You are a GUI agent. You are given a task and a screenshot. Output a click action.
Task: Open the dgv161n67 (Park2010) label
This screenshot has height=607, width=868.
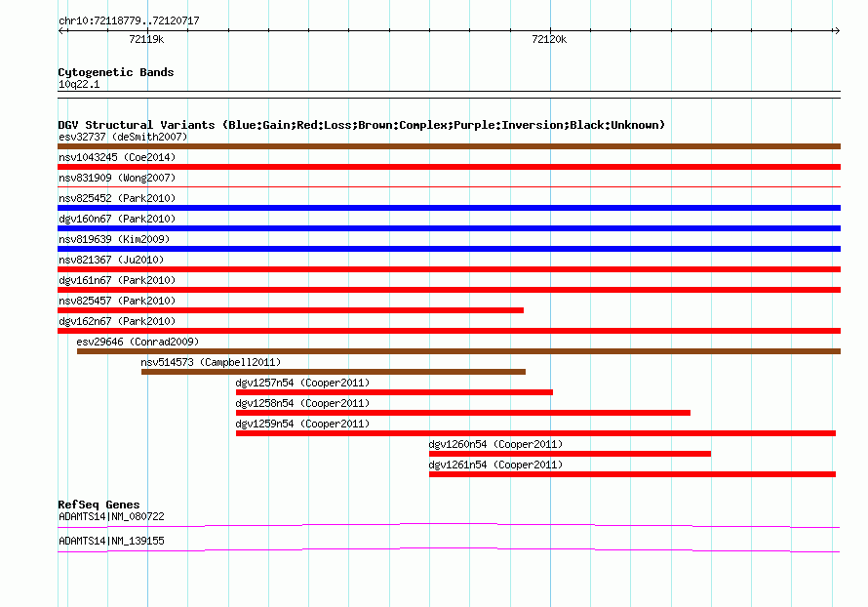click(117, 280)
